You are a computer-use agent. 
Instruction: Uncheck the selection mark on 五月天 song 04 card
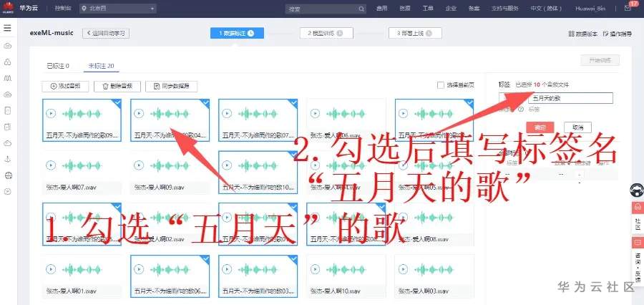point(205,103)
